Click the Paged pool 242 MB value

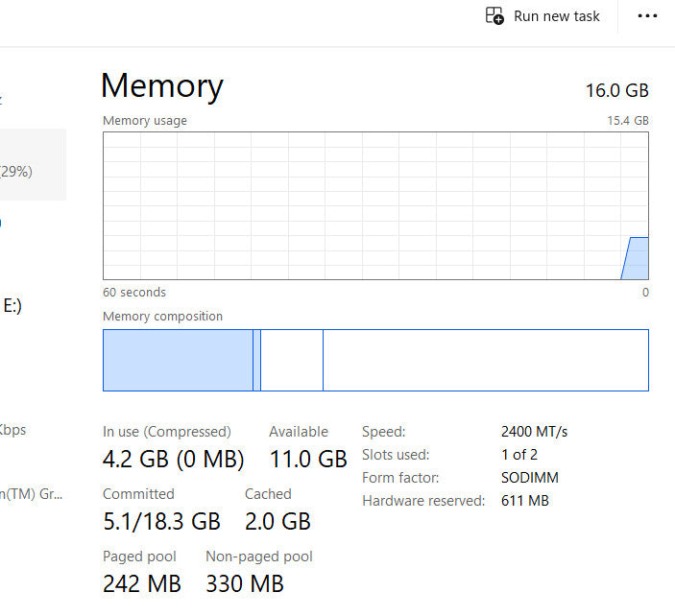point(142,583)
